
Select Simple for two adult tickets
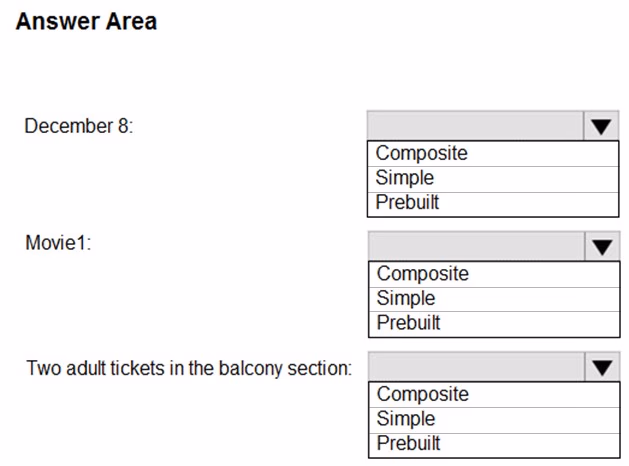pos(494,420)
